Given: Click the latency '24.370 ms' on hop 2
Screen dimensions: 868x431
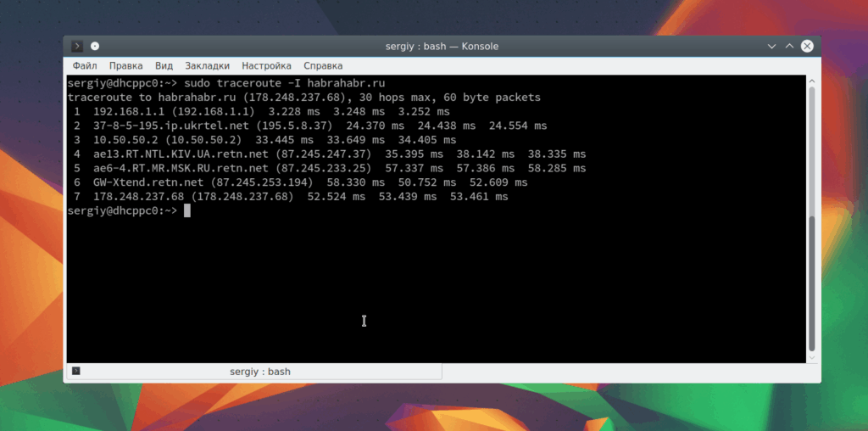Looking at the screenshot, I should [375, 126].
